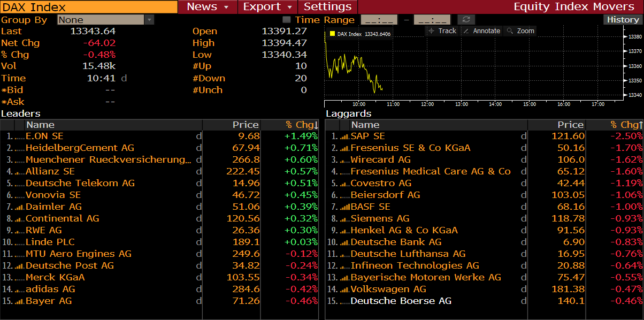Click the volume bar icon beside adidas AG
Image resolution: width=644 pixels, height=320 pixels.
tap(19, 289)
